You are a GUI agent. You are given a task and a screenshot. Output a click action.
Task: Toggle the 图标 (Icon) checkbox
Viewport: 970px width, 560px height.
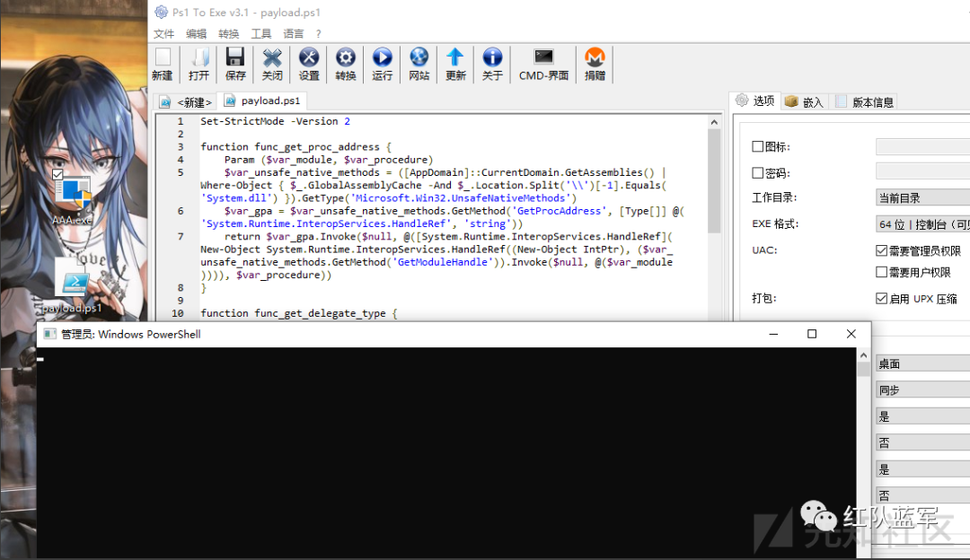(757, 146)
